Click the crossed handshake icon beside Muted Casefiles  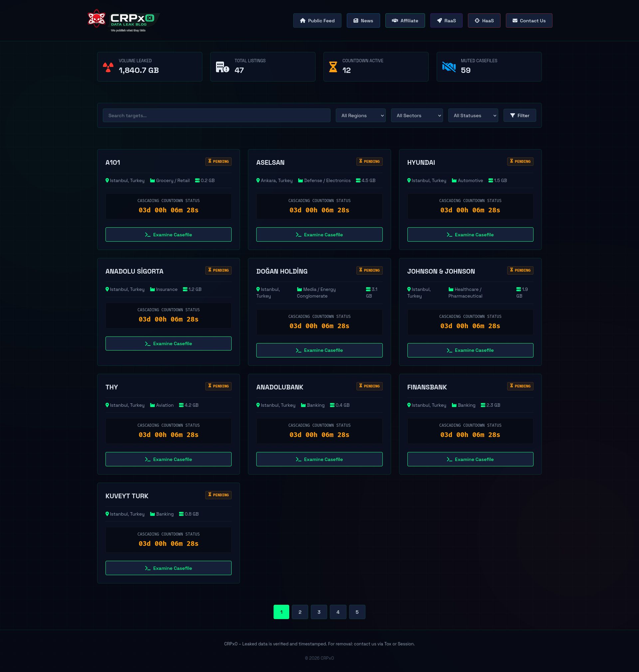click(449, 67)
